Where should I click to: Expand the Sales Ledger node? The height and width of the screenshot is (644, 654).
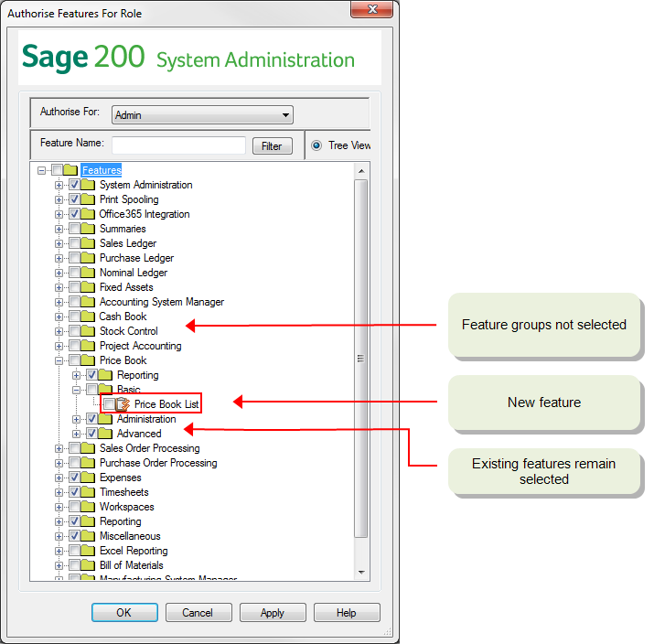59,243
